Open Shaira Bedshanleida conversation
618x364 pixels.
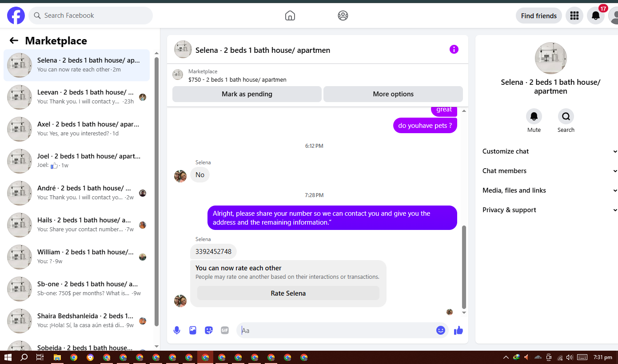(77, 321)
